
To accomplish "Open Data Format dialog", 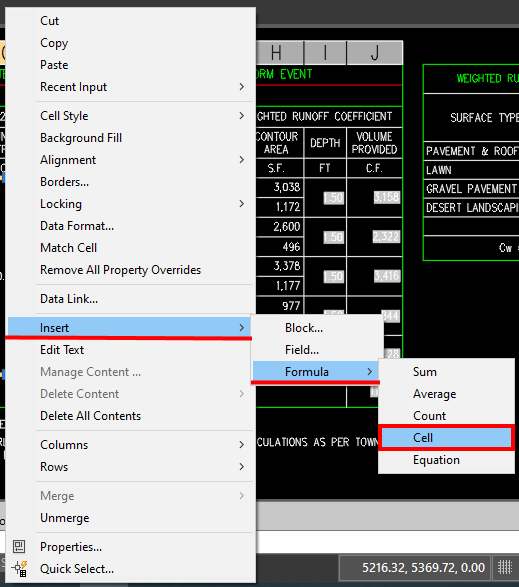I will point(130,226).
